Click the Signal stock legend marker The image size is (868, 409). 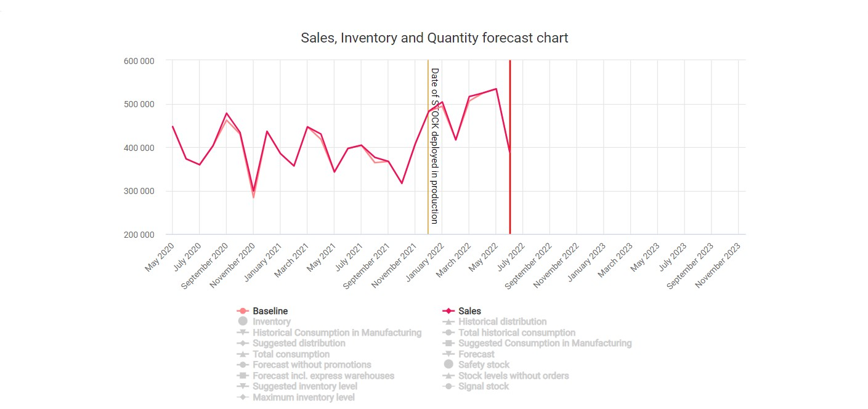point(448,386)
